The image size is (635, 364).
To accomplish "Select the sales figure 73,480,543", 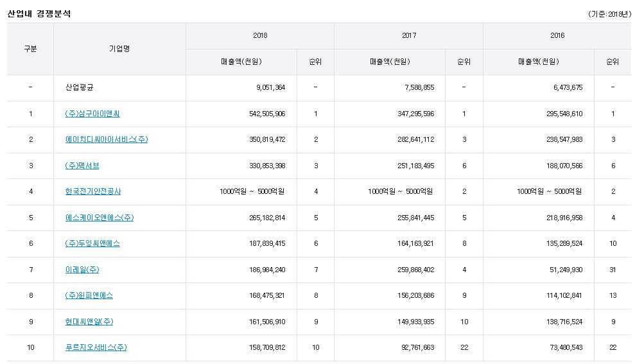I will click(x=566, y=347).
